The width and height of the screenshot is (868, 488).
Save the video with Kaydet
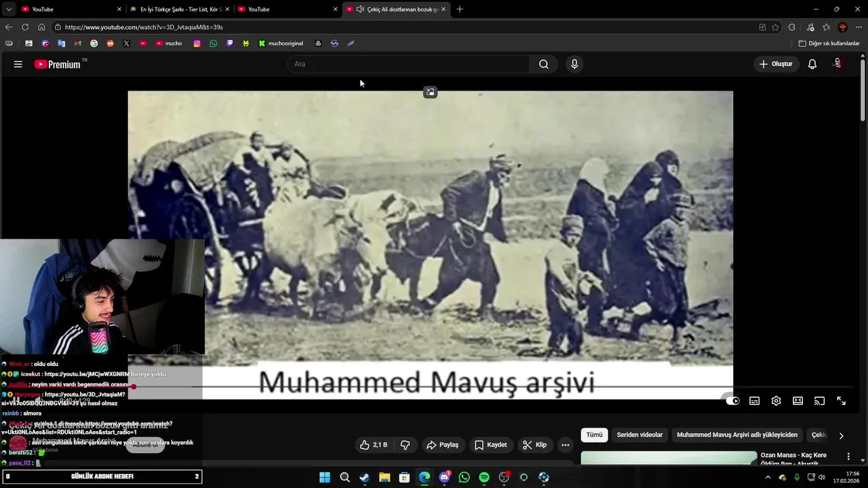coord(490,445)
